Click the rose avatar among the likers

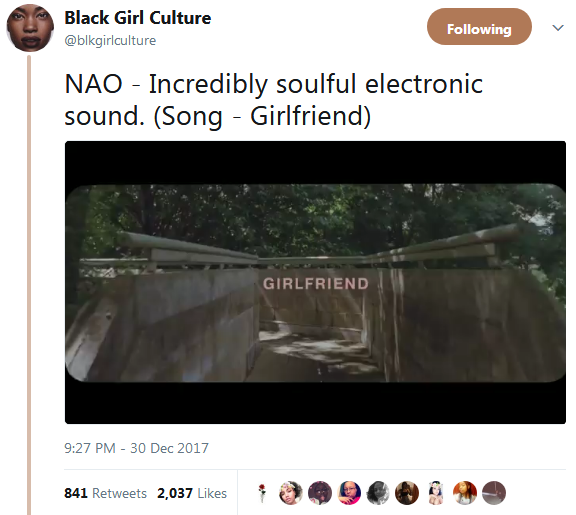pyautogui.click(x=262, y=493)
